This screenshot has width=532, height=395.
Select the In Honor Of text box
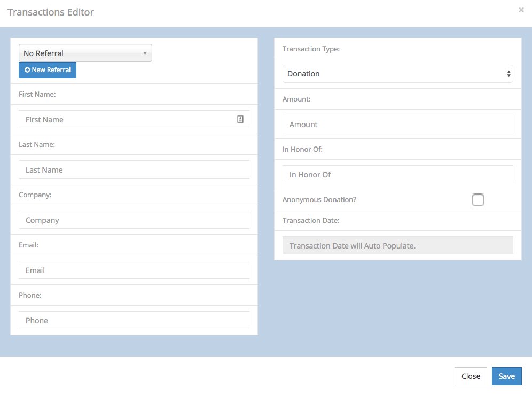pyautogui.click(x=397, y=175)
